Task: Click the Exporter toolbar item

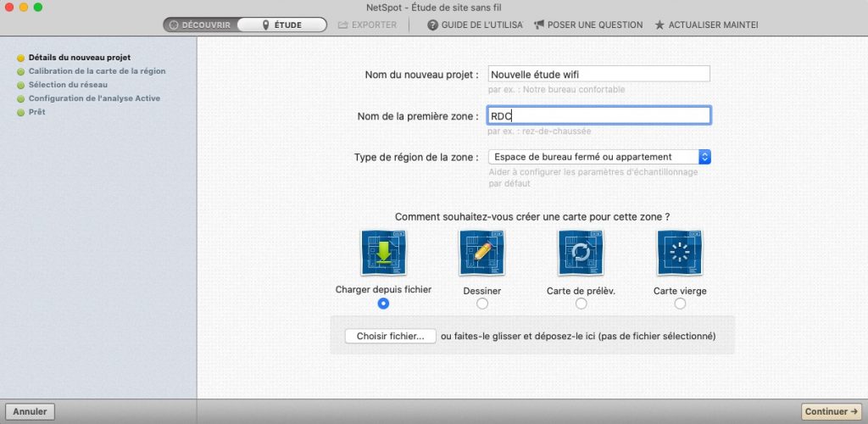Action: [x=368, y=25]
